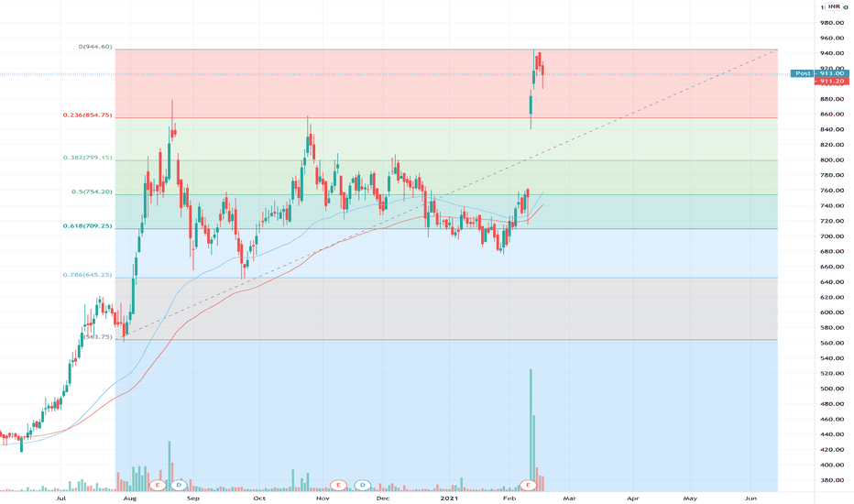
Task: Click the 400.00 price axis label
Action: 832,466
